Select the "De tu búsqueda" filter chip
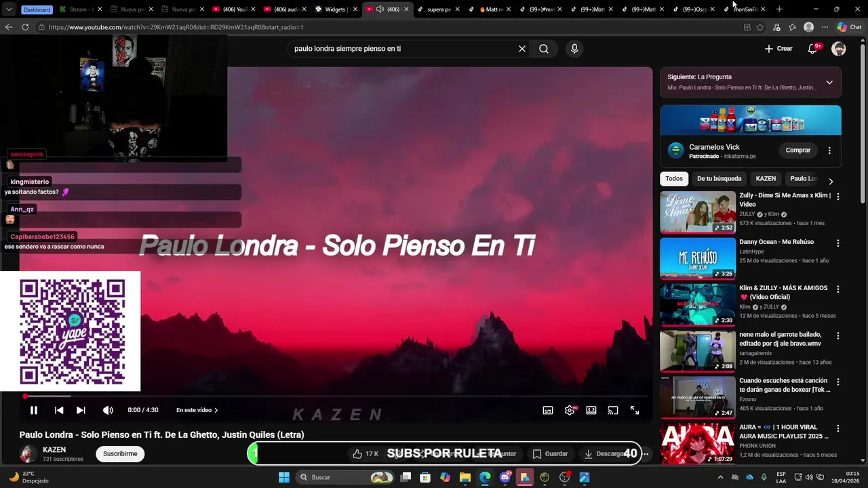 (x=719, y=179)
